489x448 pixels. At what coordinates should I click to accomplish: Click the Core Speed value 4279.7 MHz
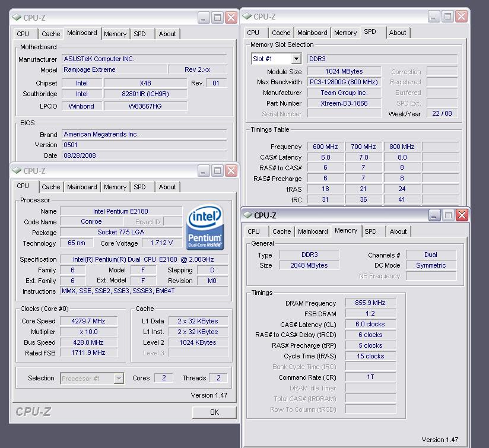(88, 321)
